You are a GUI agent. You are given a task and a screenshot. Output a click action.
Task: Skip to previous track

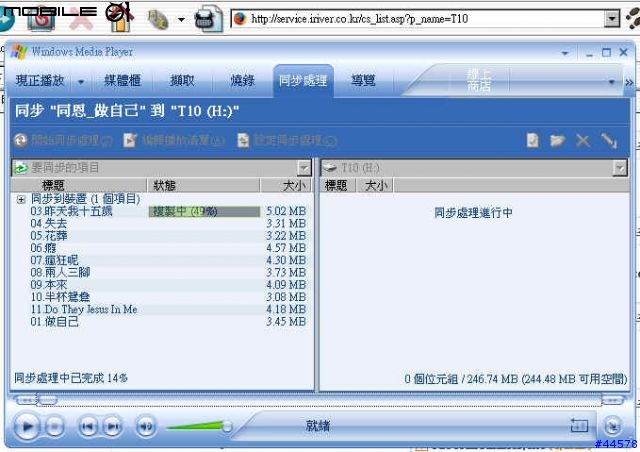coord(88,427)
